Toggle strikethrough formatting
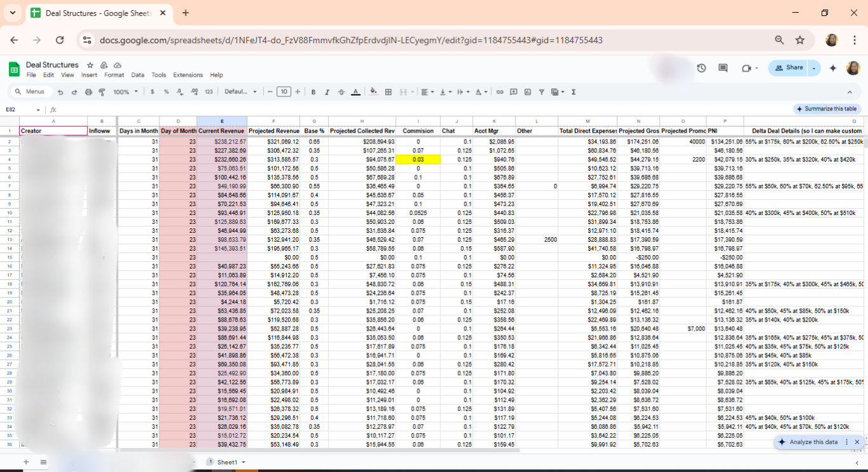Image resolution: width=868 pixels, height=472 pixels. (x=341, y=92)
